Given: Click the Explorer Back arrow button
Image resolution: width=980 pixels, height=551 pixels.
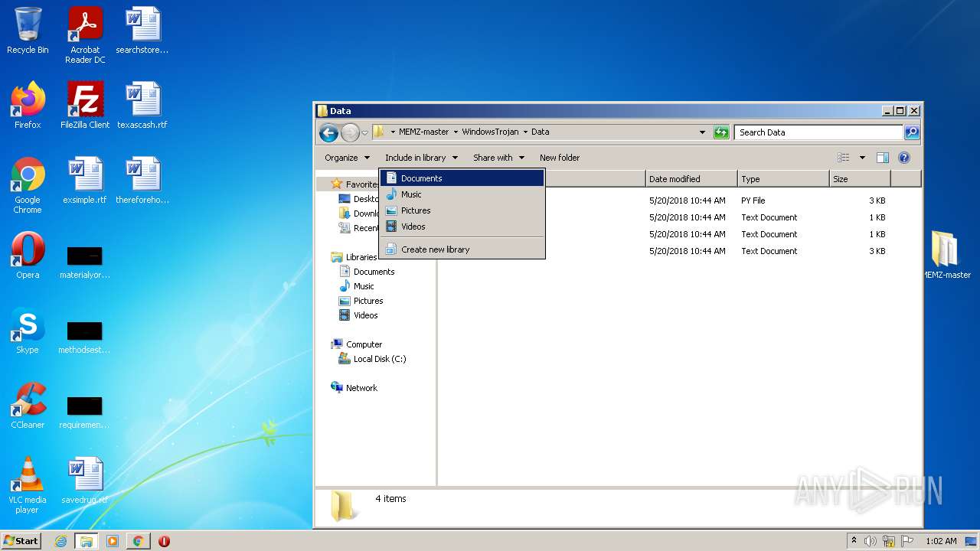Looking at the screenshot, I should click(328, 132).
